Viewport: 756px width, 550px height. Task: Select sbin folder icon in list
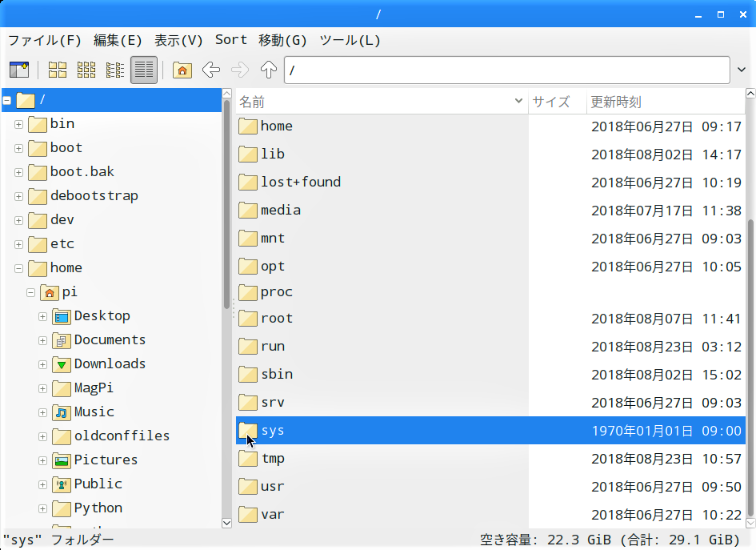coord(248,375)
